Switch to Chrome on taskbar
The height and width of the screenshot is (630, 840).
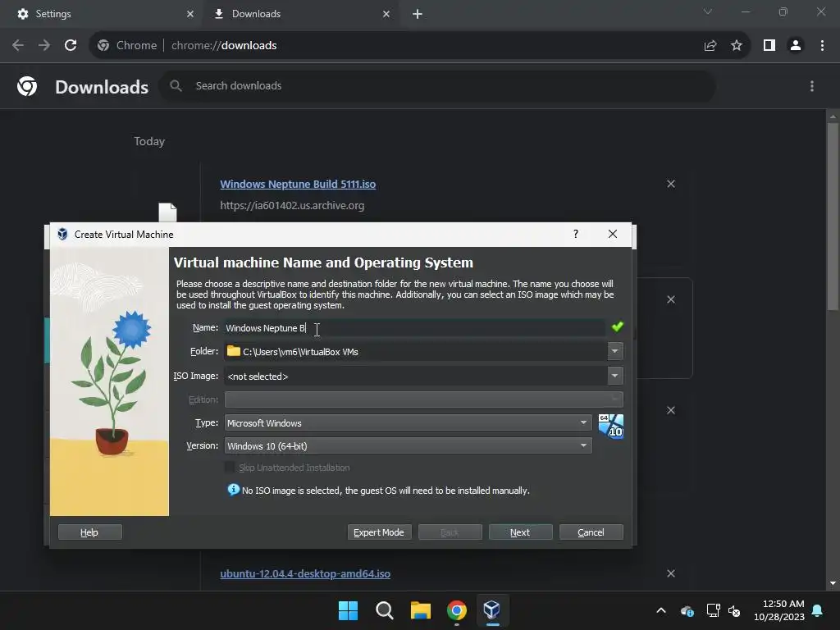click(456, 610)
